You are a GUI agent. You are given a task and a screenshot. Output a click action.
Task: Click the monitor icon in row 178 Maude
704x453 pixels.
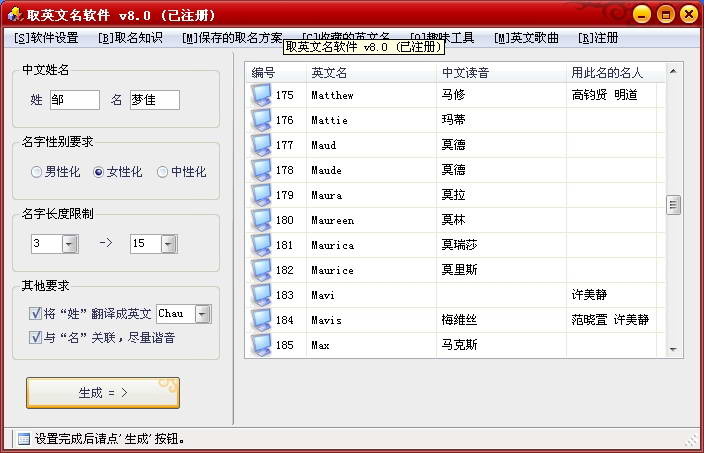261,170
